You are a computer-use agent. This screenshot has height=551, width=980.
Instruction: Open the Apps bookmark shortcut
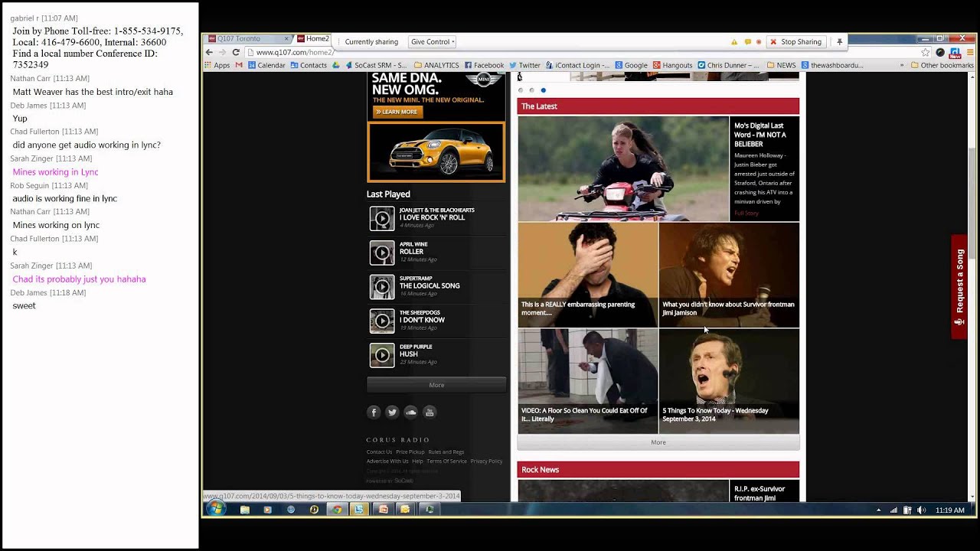pos(217,65)
